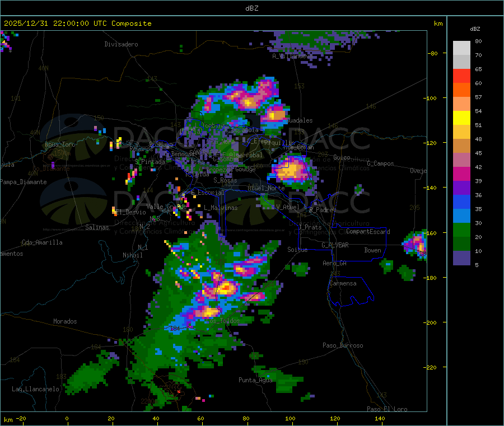Click the timestamp 2025/12/31 22:00:00 UTC Composite
This screenshot has width=504, height=426.
tap(77, 24)
